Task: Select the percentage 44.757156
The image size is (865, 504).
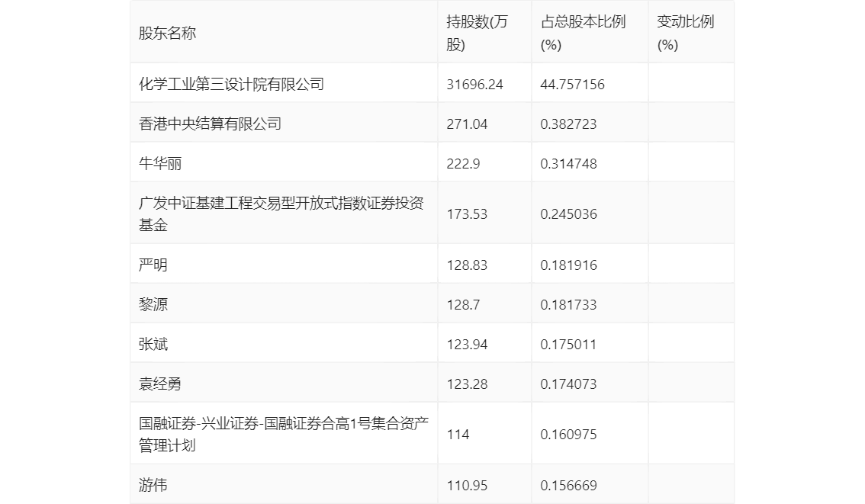Action: coord(573,85)
